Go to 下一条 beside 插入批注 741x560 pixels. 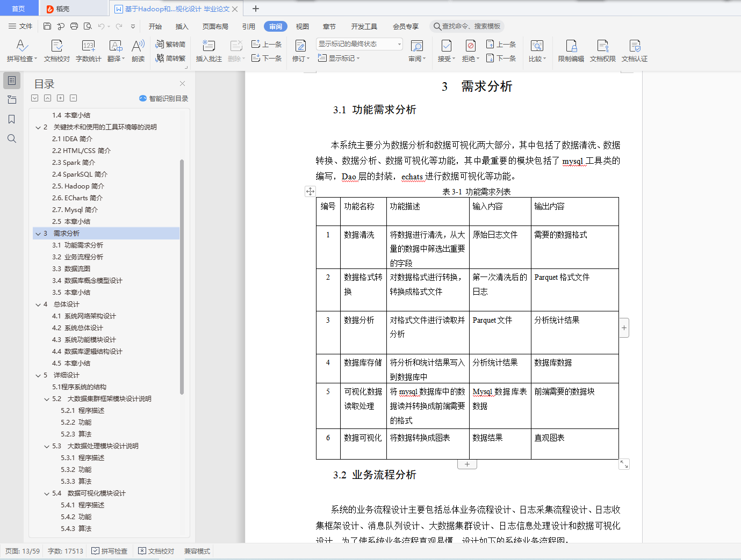click(x=267, y=58)
